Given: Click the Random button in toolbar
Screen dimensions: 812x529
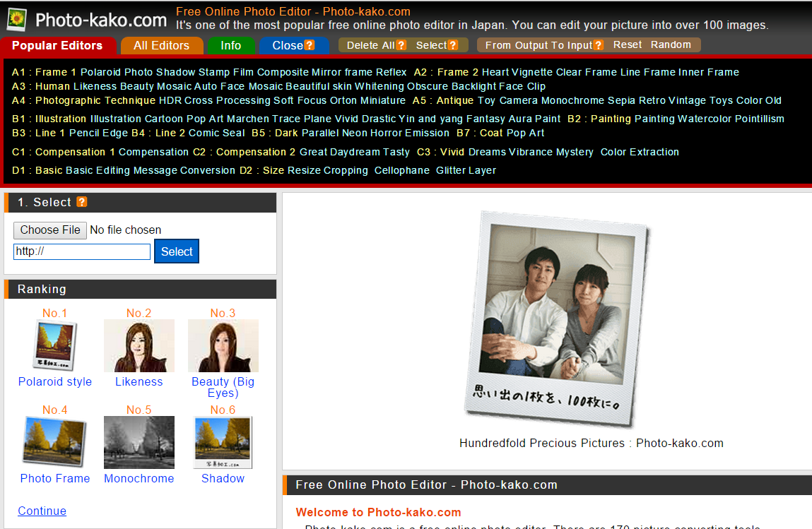Looking at the screenshot, I should point(671,44).
